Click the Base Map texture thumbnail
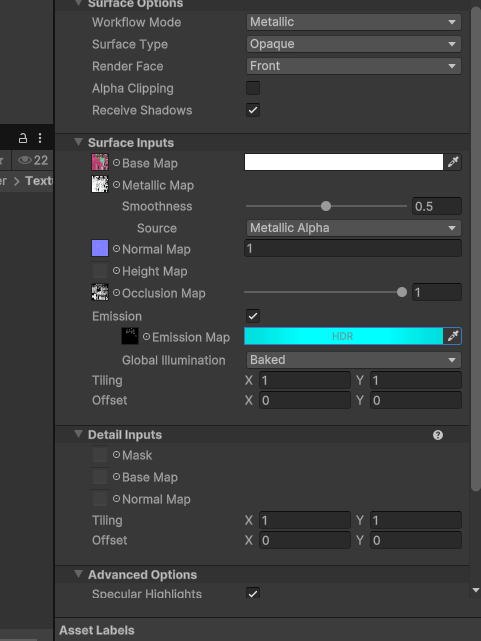The width and height of the screenshot is (481, 641). point(100,162)
